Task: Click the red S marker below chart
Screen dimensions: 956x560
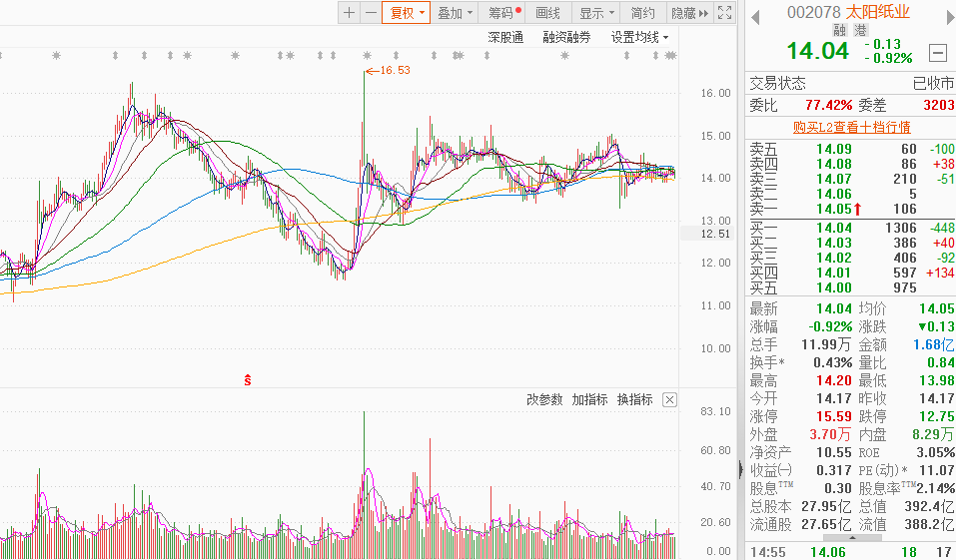Action: pyautogui.click(x=248, y=380)
